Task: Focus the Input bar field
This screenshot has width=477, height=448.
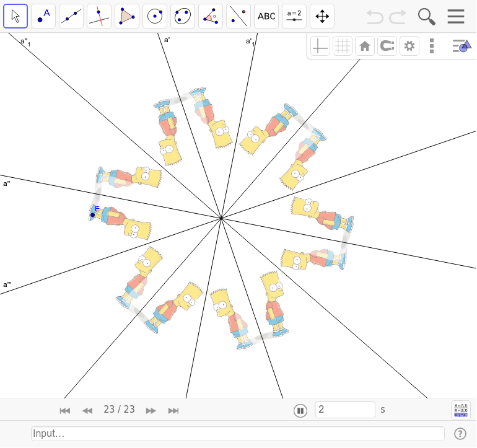Action: [238, 433]
